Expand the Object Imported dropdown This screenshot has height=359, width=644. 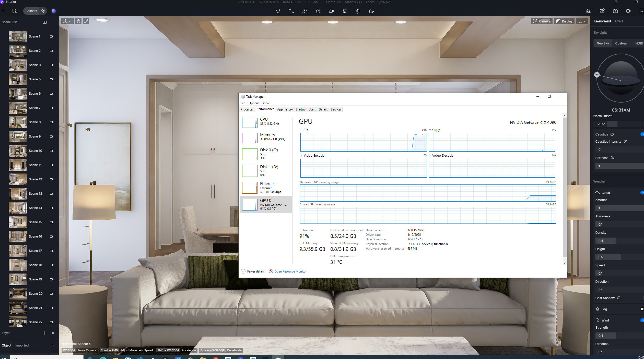(53, 345)
